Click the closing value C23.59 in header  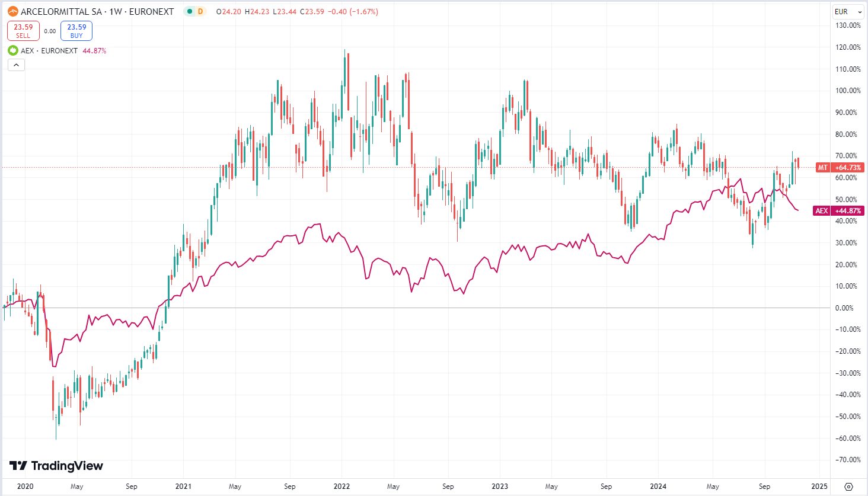pyautogui.click(x=312, y=11)
